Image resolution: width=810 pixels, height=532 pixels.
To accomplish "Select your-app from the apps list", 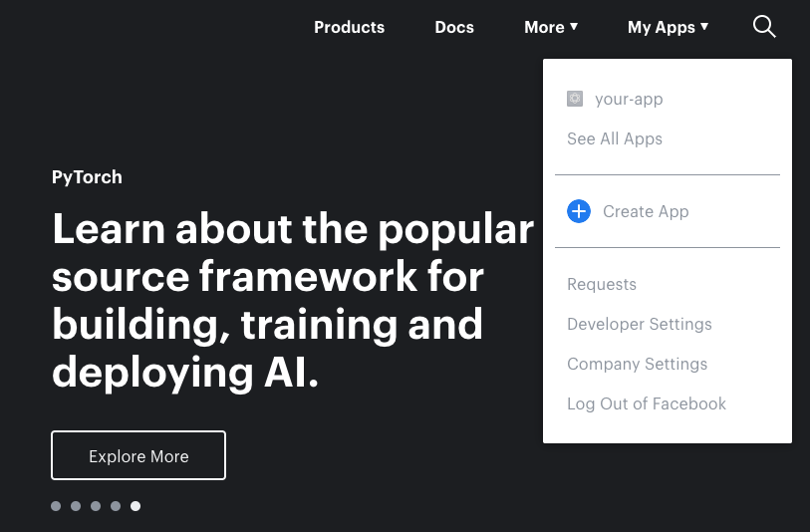I will (629, 99).
